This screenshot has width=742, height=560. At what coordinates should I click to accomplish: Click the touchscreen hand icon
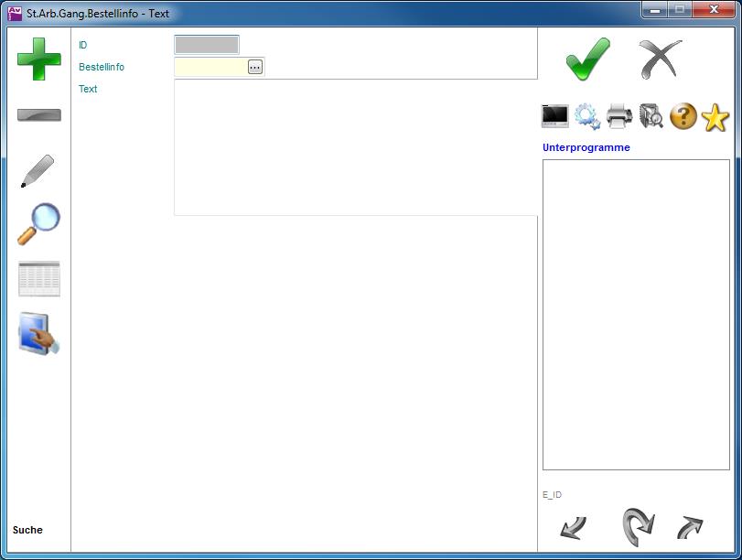click(x=39, y=334)
